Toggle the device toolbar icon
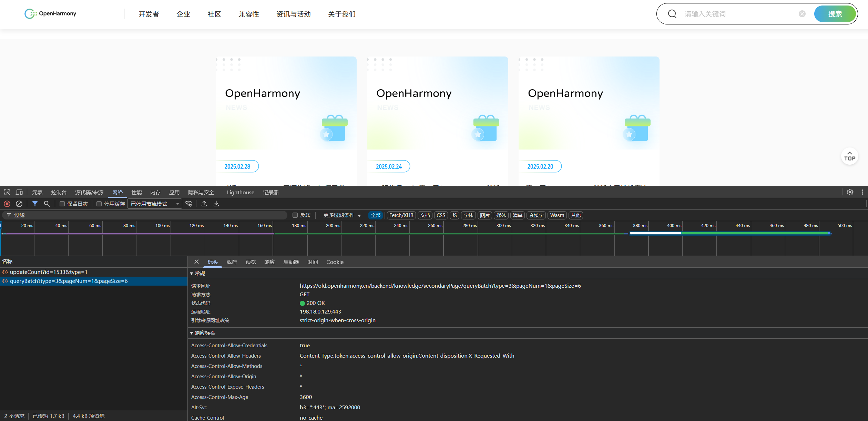The image size is (868, 421). [x=19, y=192]
